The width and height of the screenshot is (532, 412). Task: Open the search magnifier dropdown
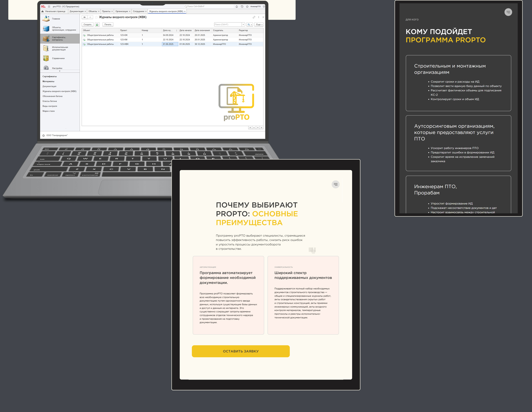pyautogui.click(x=249, y=25)
